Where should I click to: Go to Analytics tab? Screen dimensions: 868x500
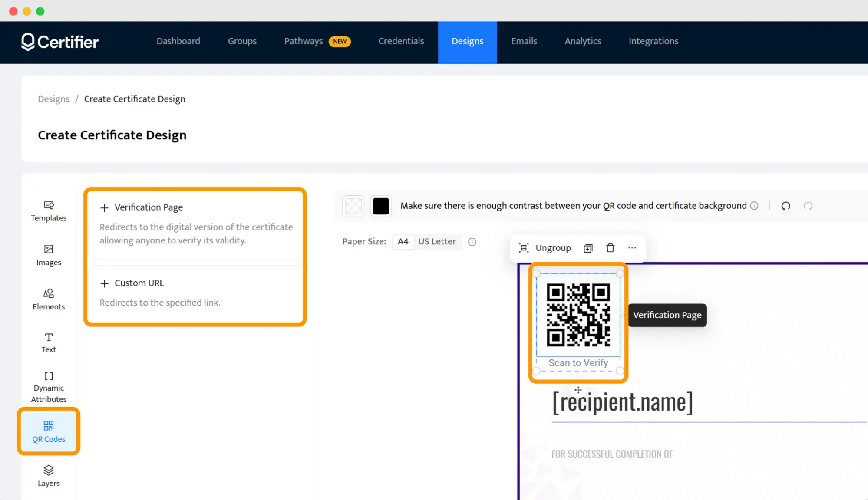point(583,41)
